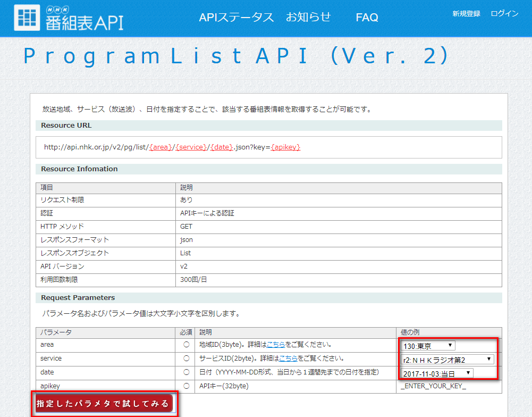This screenshot has height=417, width=532.
Task: Click the こちら link in the service row
Action: (x=288, y=358)
